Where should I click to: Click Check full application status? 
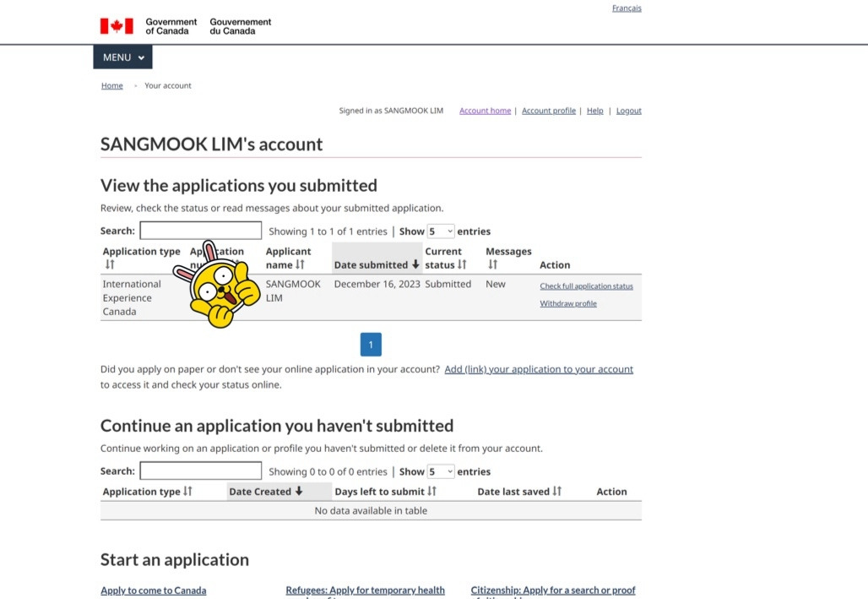coord(586,286)
